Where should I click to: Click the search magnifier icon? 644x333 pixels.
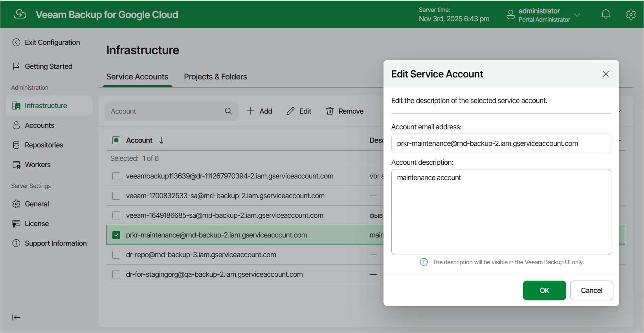click(x=228, y=111)
